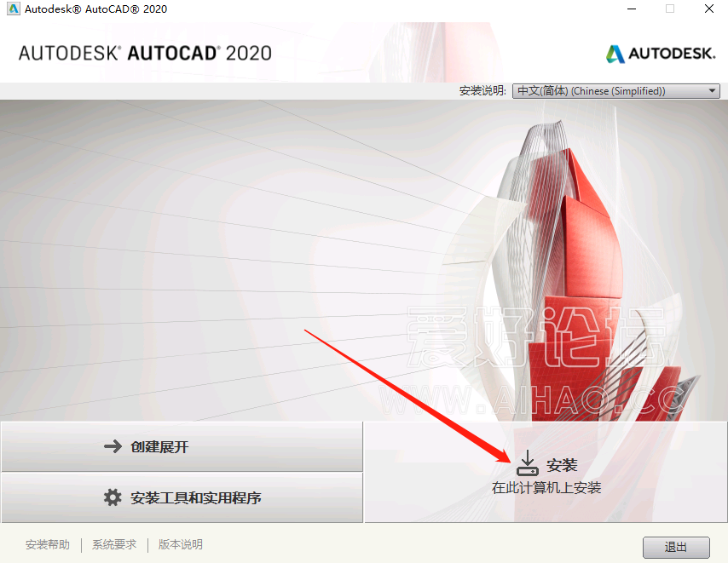Click the AUTODESK AUTOCAD 2020 heading
This screenshot has width=728, height=563.
[x=145, y=54]
